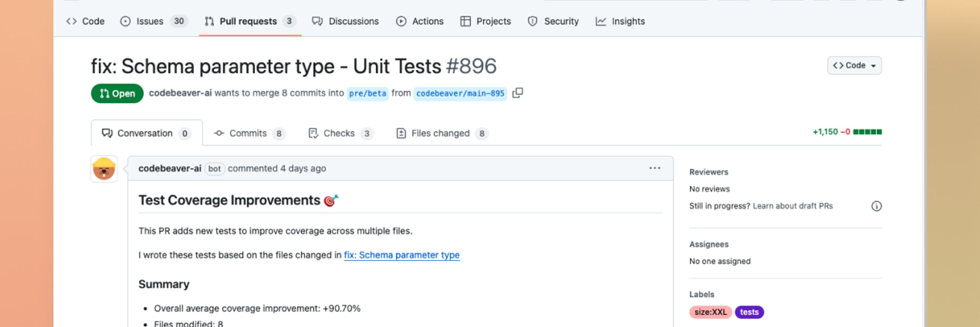Click the Assignees sidebar heading
Image resolution: width=980 pixels, height=327 pixels.
tap(709, 244)
